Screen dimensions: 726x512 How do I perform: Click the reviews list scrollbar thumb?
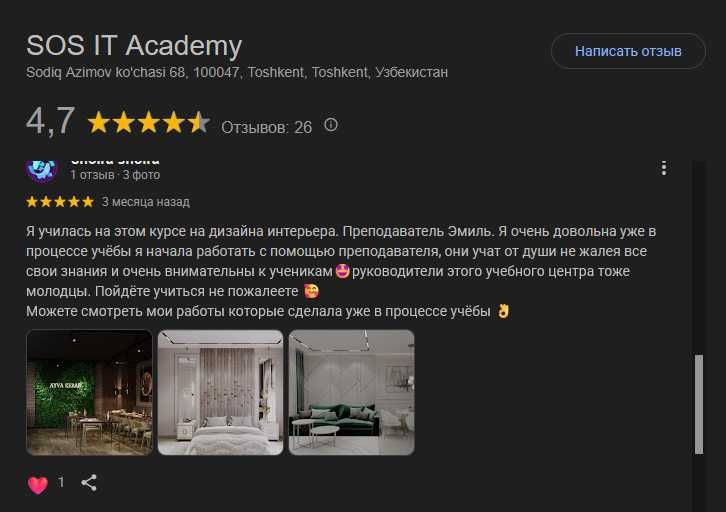pos(699,404)
